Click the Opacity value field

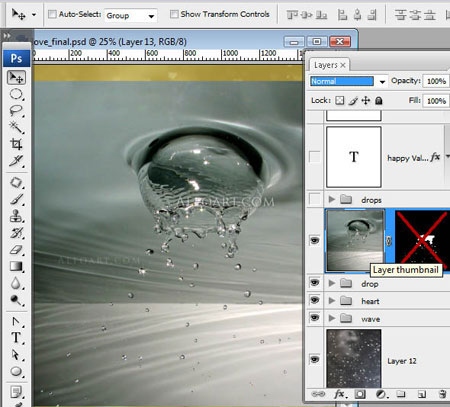tap(436, 81)
